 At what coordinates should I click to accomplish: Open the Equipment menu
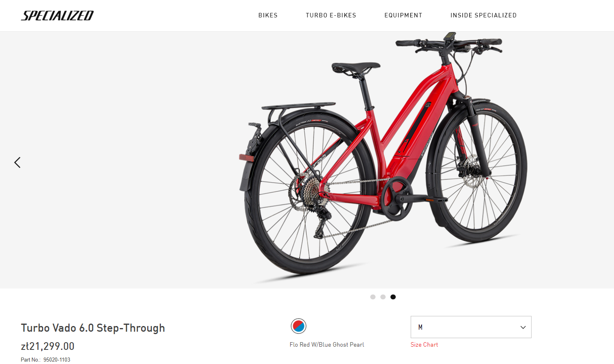(x=403, y=15)
